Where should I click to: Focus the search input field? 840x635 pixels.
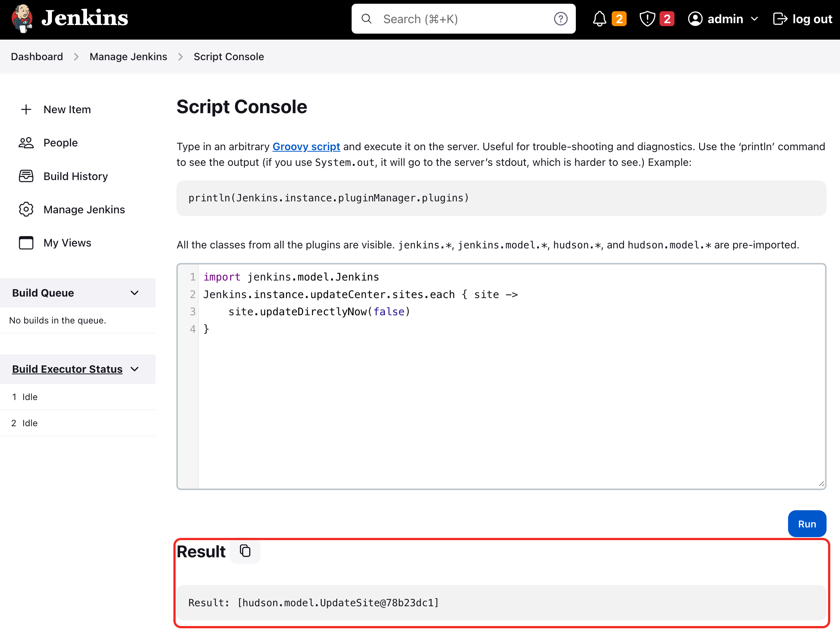463,19
